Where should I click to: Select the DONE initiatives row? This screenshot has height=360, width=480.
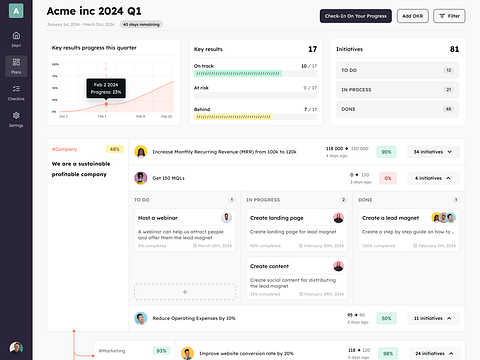click(x=397, y=109)
